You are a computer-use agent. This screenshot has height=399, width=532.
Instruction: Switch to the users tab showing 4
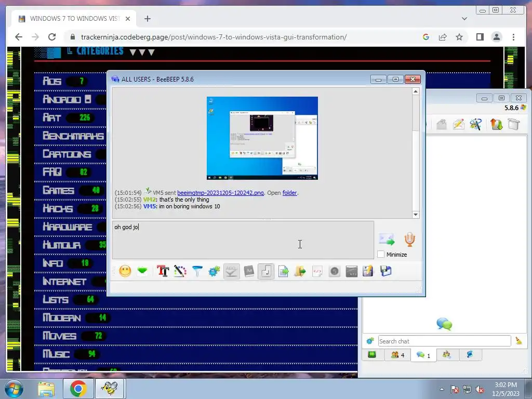397,355
